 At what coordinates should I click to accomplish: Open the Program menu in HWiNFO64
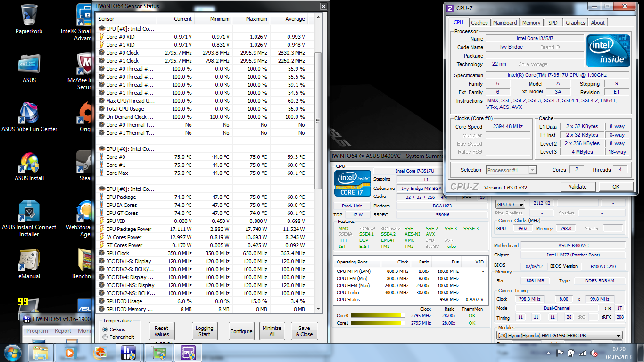37,331
